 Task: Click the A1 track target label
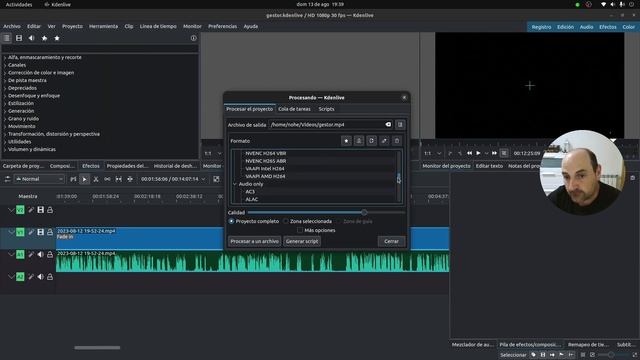[20, 254]
